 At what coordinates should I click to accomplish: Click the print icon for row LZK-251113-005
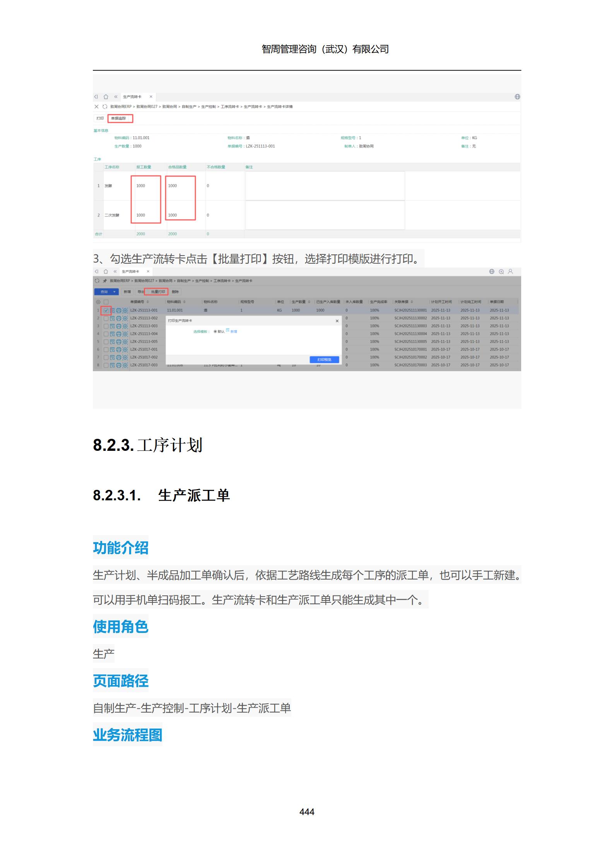(x=119, y=342)
